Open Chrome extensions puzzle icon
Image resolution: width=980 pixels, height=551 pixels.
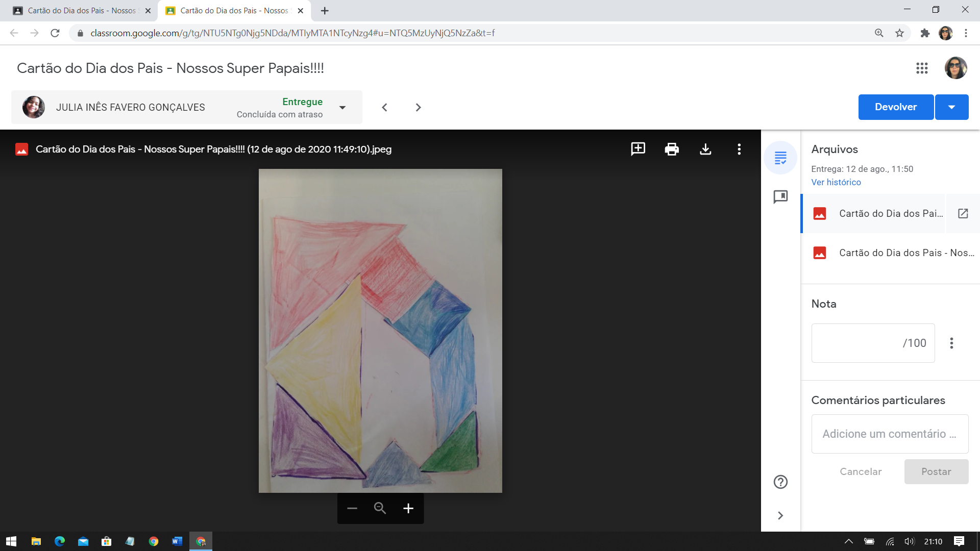925,33
